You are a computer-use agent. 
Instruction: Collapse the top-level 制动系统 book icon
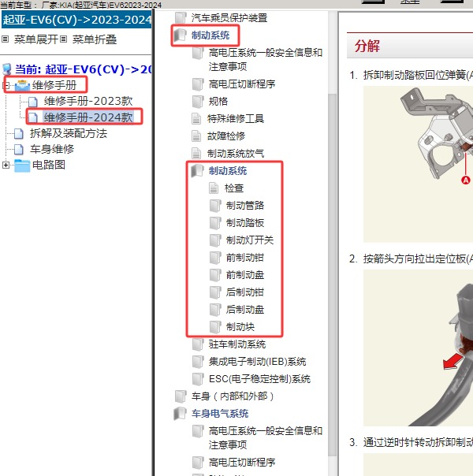(x=180, y=35)
